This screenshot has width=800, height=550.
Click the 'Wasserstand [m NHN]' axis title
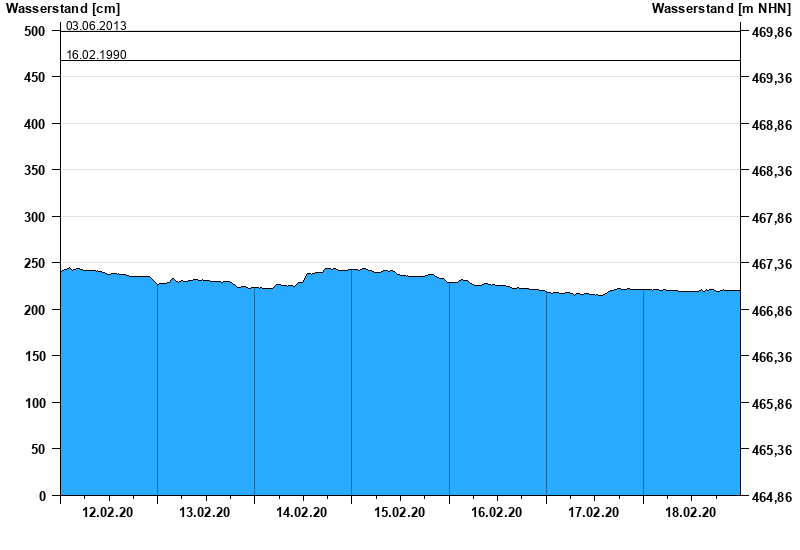[x=721, y=9]
